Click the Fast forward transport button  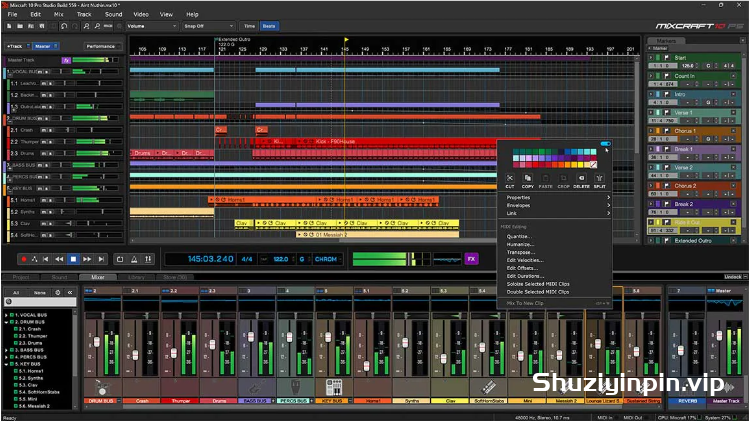tap(87, 259)
